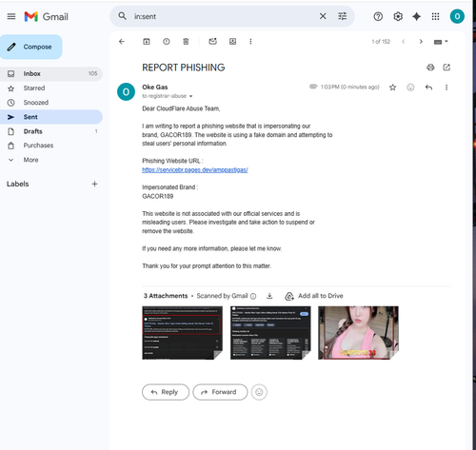Click the Reply button below attachments
The width and height of the screenshot is (476, 450).
(x=166, y=392)
